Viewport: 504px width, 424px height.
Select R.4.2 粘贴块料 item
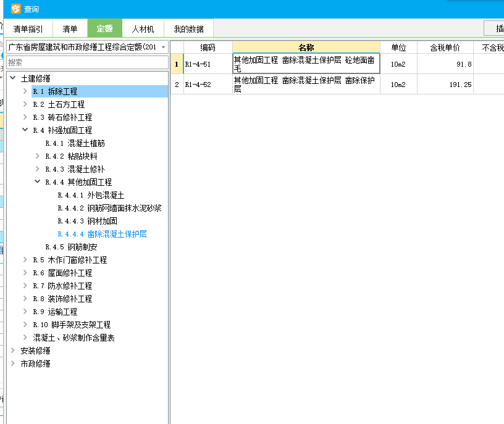tap(71, 156)
